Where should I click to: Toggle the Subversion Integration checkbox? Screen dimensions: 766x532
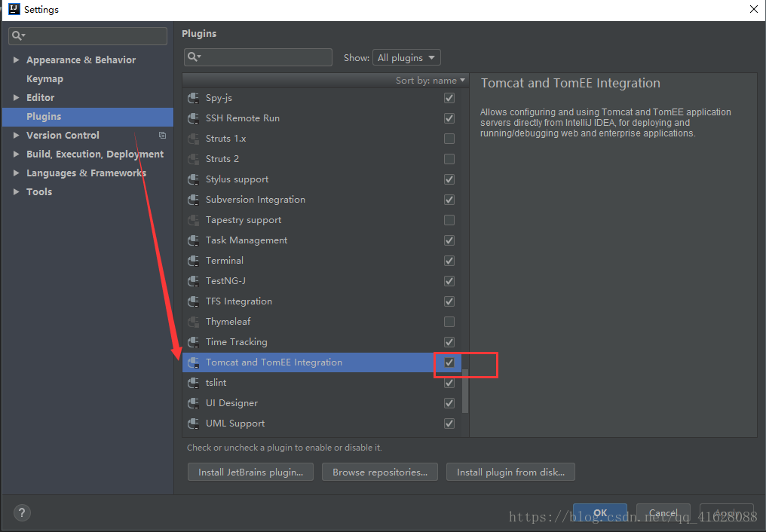click(x=449, y=200)
